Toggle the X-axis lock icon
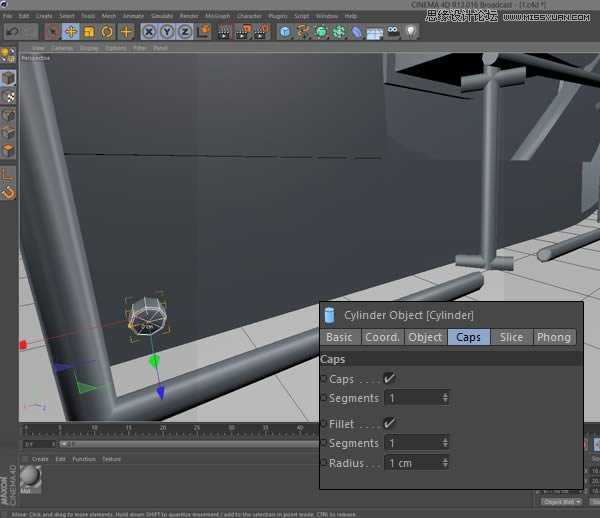This screenshot has width=600, height=518. (150, 32)
